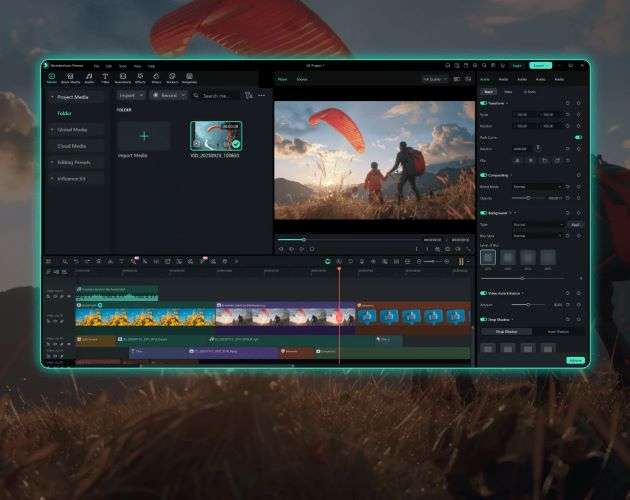The height and width of the screenshot is (500, 630).
Task: Click the timeline search zoom tool icon
Action: (x=65, y=262)
